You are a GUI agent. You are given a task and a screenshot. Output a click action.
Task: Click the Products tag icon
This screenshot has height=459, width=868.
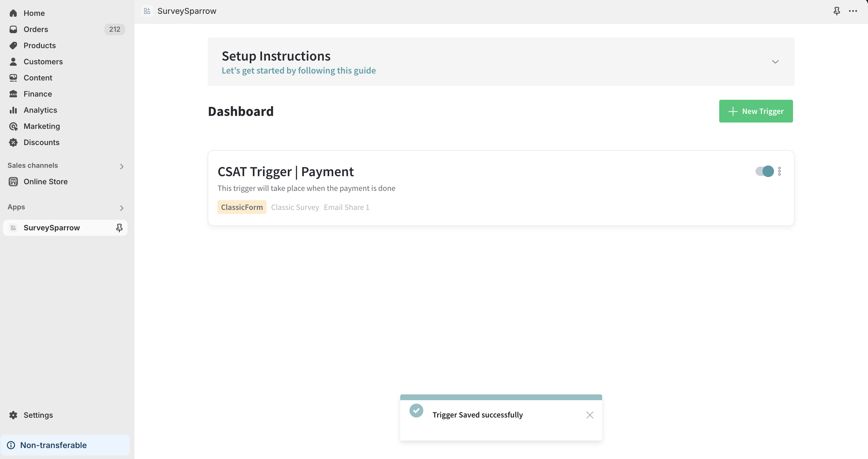(x=13, y=46)
